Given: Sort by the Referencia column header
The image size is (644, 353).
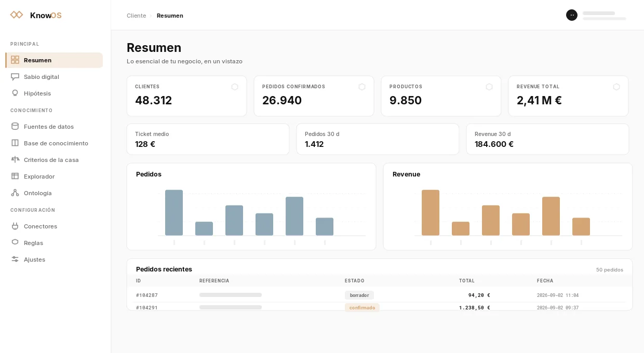Looking at the screenshot, I should [x=214, y=281].
